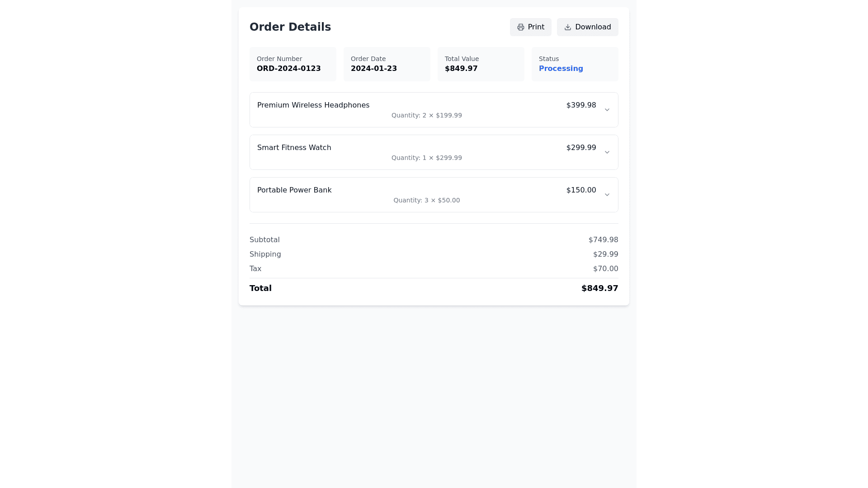Expand the Smart Fitness Watch chevron

[607, 152]
